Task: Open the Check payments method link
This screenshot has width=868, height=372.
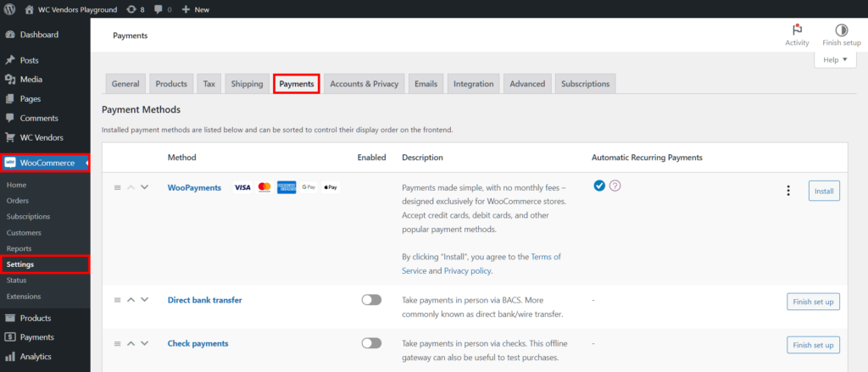Action: coord(198,343)
